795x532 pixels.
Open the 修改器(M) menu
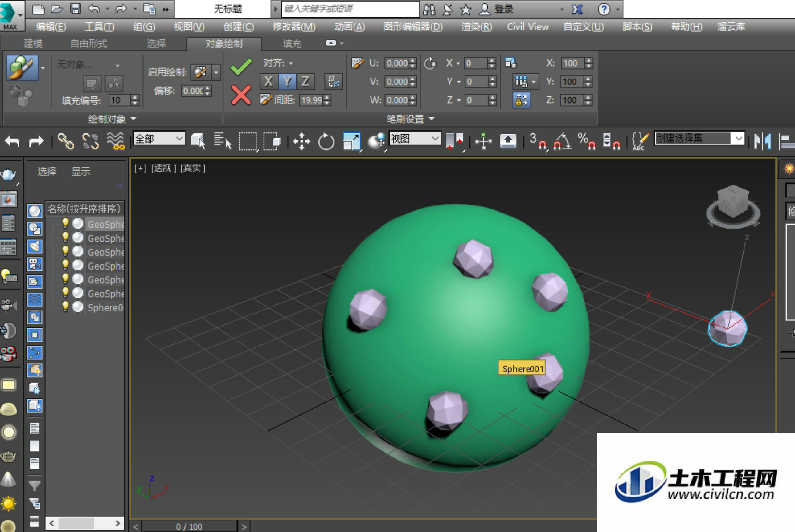click(294, 27)
